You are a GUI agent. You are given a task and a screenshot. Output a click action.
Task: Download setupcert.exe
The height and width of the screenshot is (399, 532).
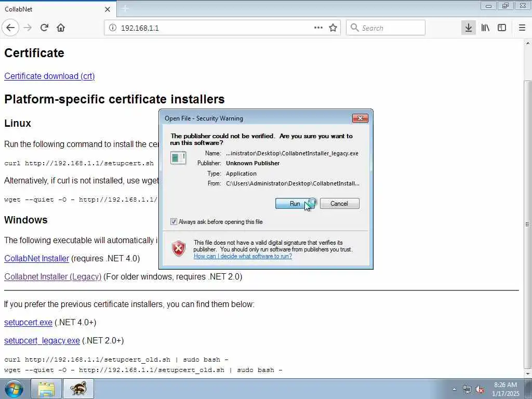pos(28,322)
